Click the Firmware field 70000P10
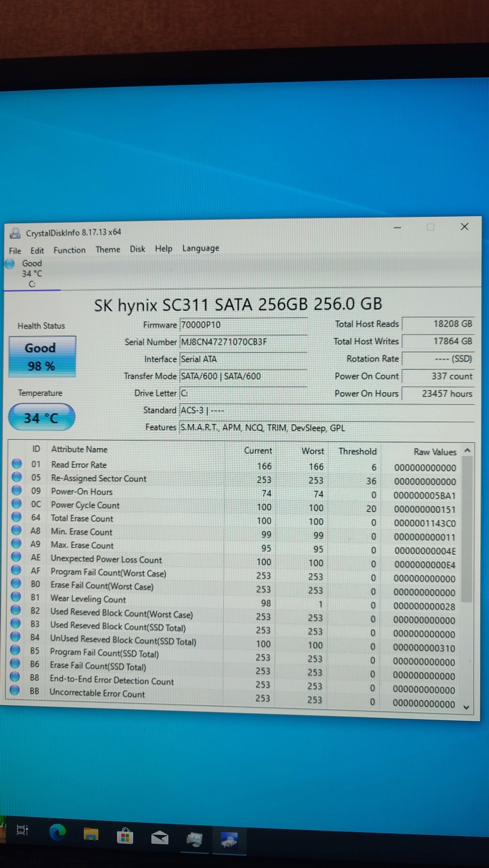489x868 pixels. coord(243,325)
